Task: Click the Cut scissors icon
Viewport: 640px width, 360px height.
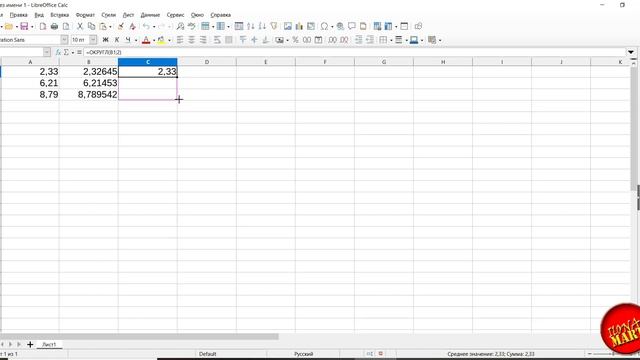Action: 80,27
